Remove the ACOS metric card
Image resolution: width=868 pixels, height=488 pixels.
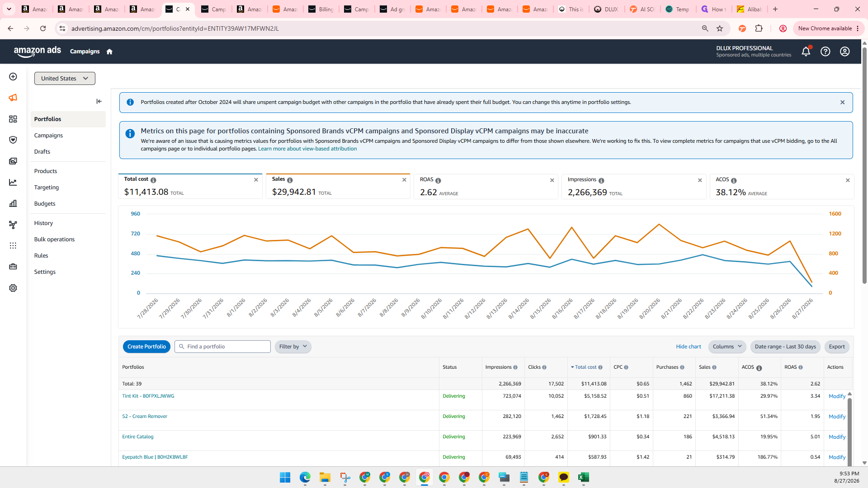(x=848, y=180)
